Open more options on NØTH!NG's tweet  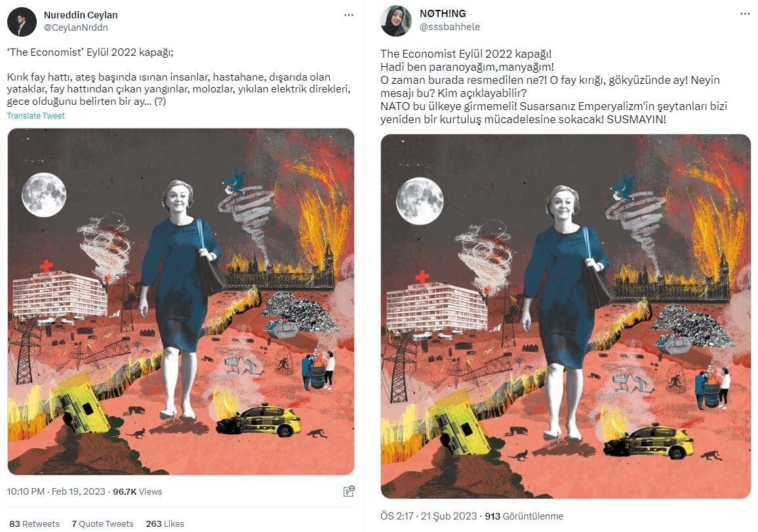click(745, 14)
